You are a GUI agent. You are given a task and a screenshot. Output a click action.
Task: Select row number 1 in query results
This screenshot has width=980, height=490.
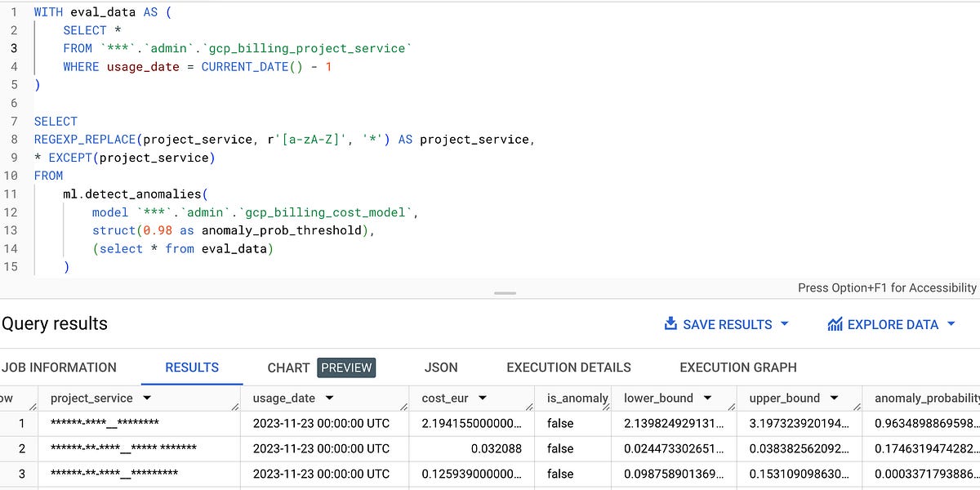pos(21,423)
